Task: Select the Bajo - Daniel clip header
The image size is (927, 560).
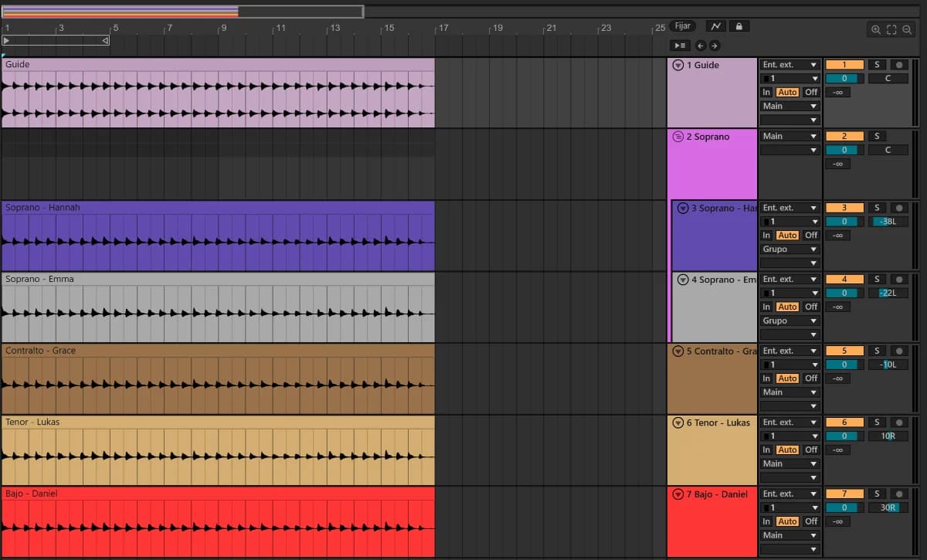Action: point(218,493)
